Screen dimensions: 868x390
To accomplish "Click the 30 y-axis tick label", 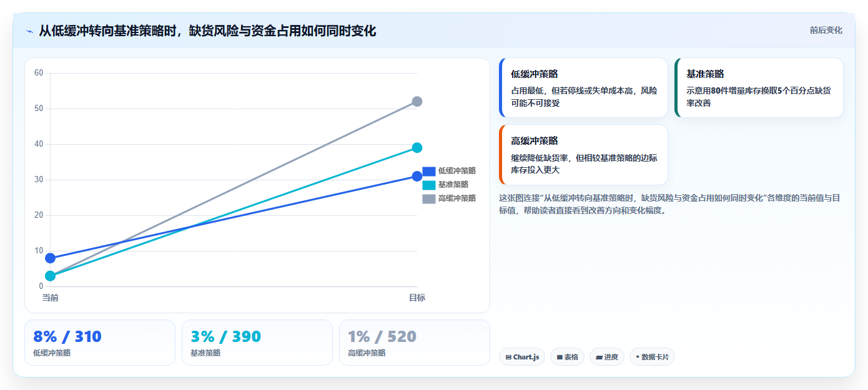I will 39,180.
